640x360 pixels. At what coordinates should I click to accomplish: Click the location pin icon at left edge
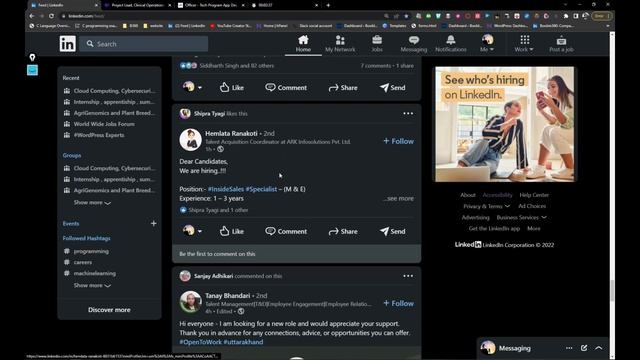tap(32, 57)
